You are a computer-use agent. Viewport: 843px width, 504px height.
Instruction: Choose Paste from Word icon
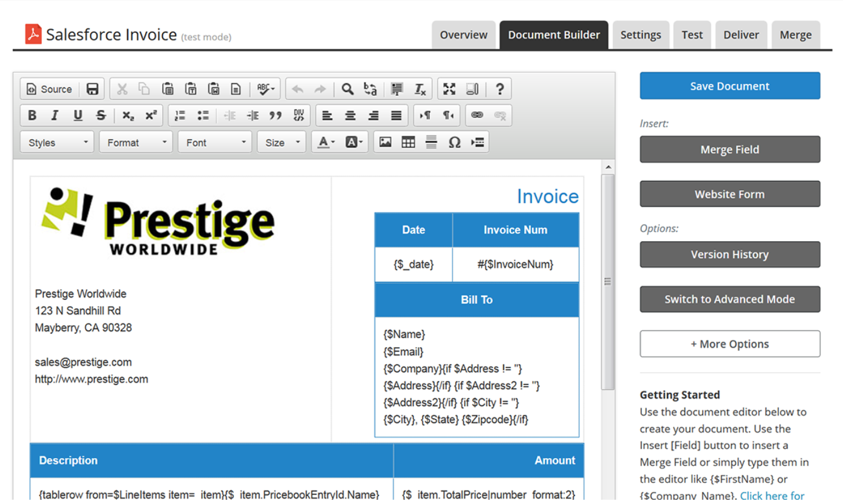(213, 89)
